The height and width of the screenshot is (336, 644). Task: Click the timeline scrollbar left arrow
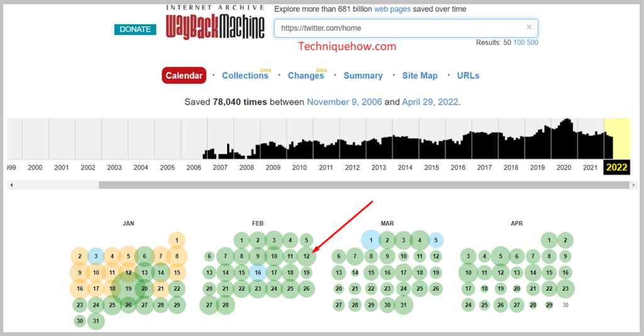point(11,185)
